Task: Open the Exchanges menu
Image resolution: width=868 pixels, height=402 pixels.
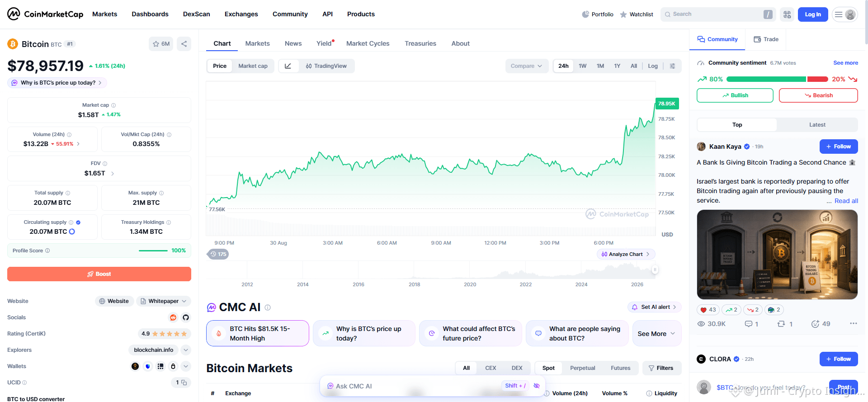Action: (x=241, y=14)
